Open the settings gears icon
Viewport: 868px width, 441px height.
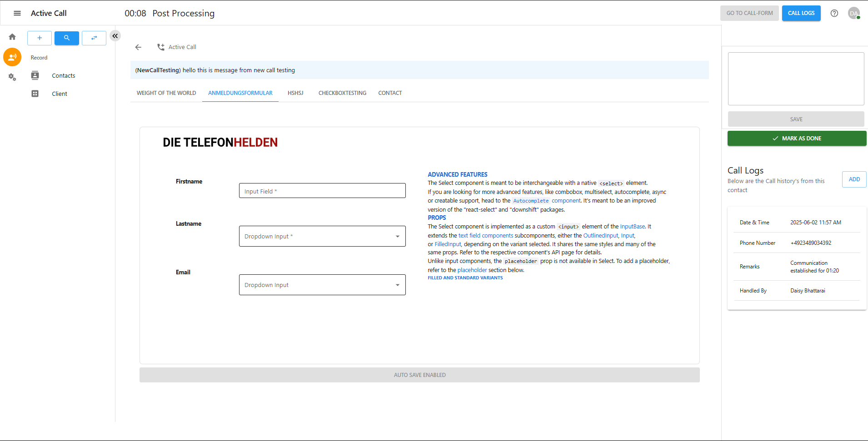pyautogui.click(x=12, y=77)
